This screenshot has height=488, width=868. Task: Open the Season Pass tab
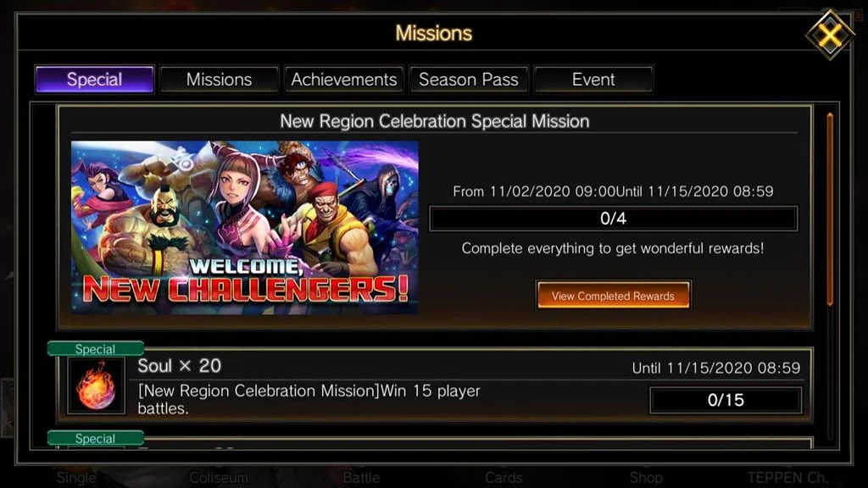pyautogui.click(x=468, y=80)
